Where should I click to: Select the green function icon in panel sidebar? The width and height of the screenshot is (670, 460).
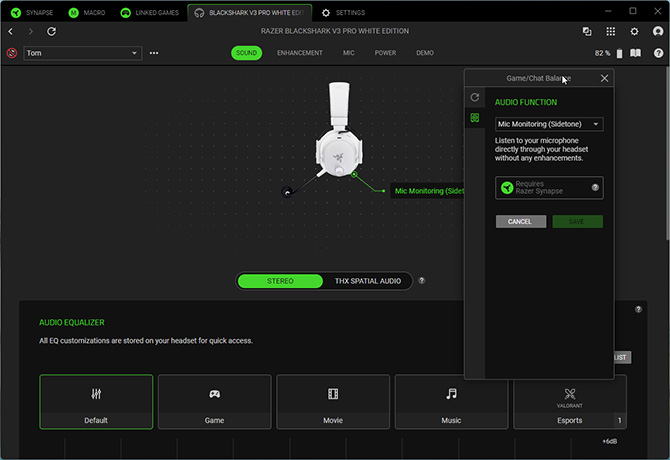(x=475, y=117)
